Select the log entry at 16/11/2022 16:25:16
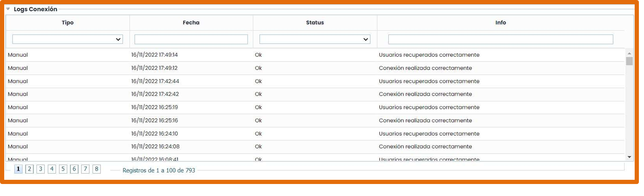Image resolution: width=644 pixels, height=196 pixels. point(154,120)
